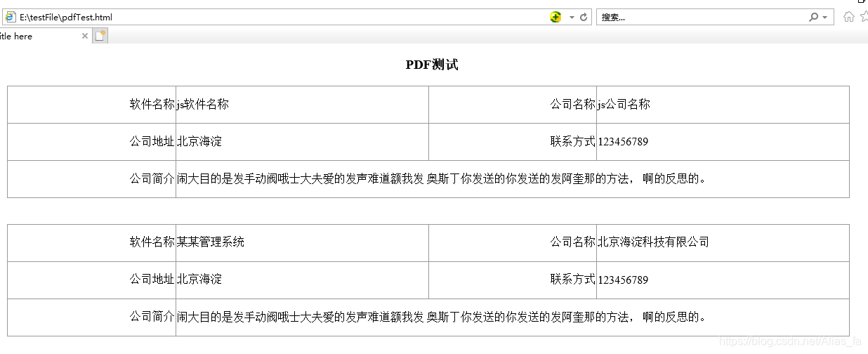Image resolution: width=868 pixels, height=354 pixels.
Task: Refresh the page with the reload icon
Action: click(x=584, y=17)
